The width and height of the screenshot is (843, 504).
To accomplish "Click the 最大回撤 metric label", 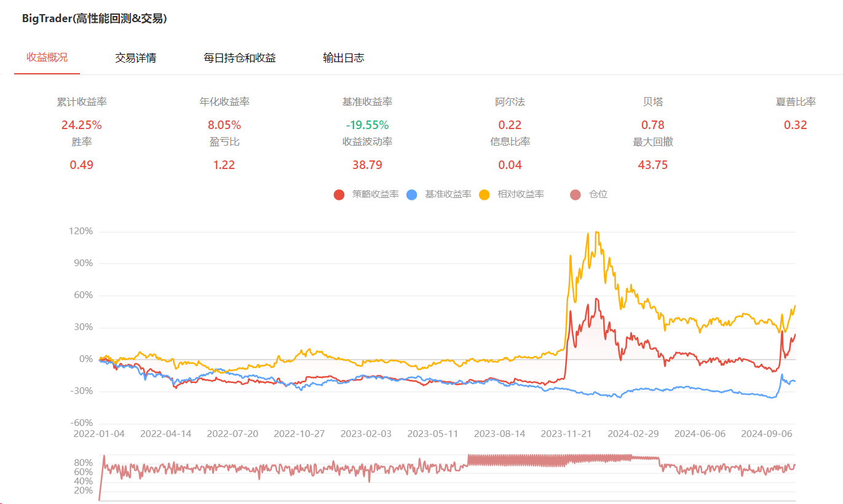I will (653, 142).
